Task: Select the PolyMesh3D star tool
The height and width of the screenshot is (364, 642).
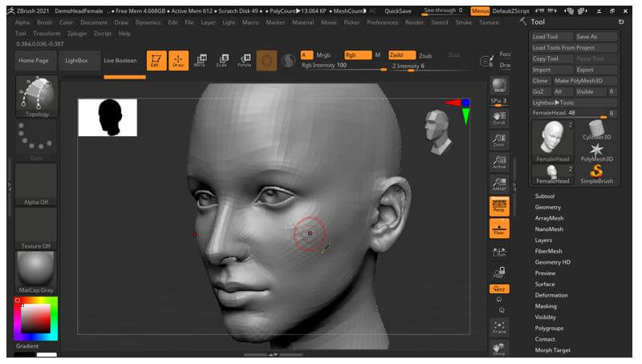Action: 596,152
